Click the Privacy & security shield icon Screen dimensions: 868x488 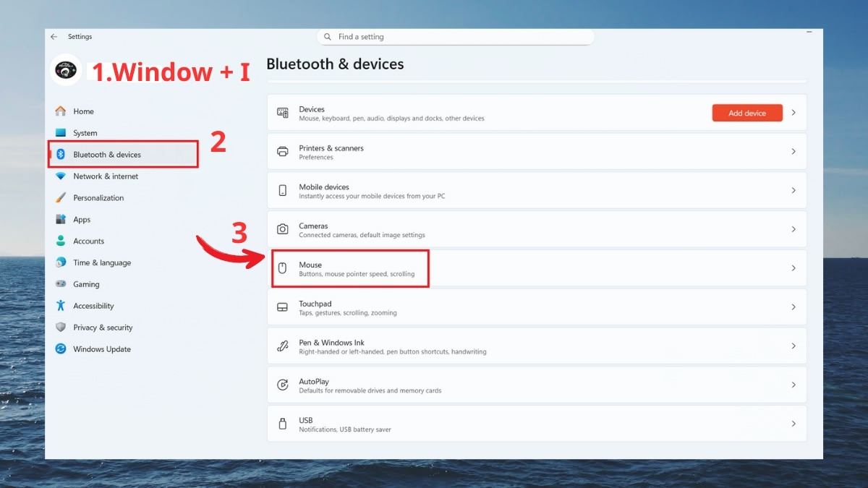click(x=61, y=328)
